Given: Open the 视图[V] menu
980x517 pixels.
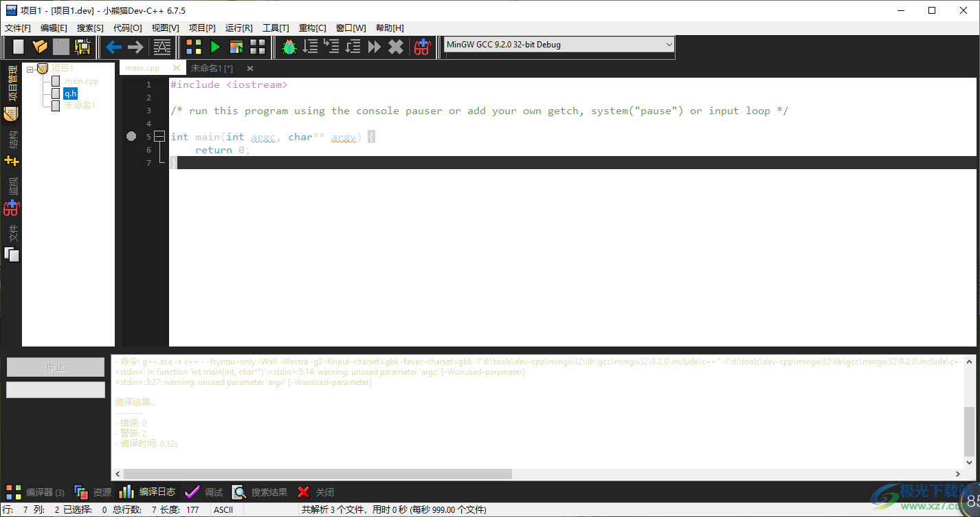Looking at the screenshot, I should click(165, 28).
